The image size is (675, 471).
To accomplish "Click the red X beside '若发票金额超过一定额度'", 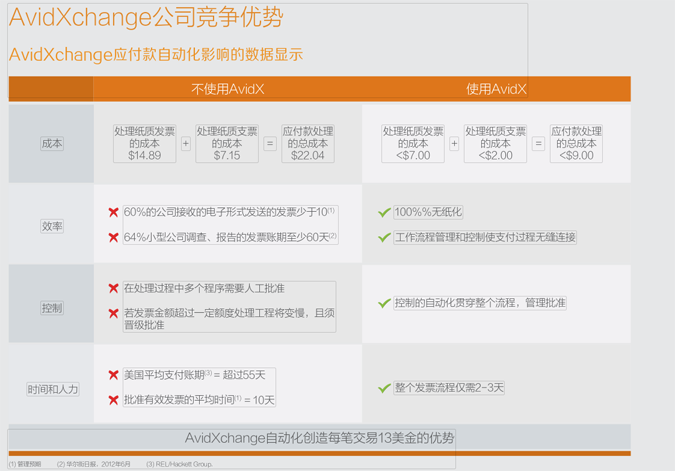I will [113, 313].
